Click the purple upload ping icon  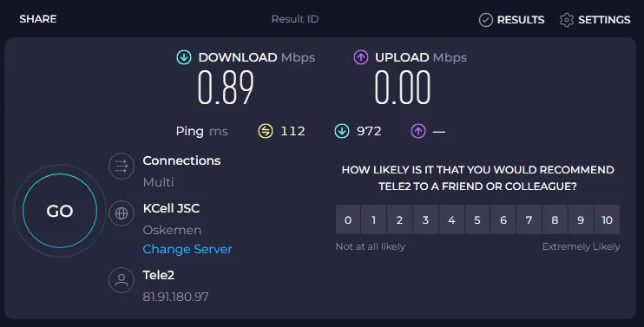(x=418, y=131)
